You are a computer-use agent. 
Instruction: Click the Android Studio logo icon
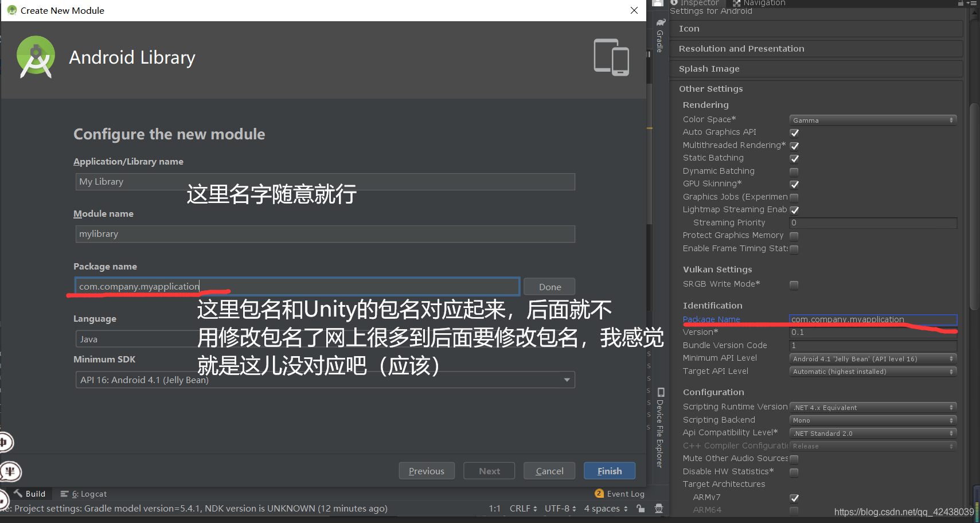(36, 57)
